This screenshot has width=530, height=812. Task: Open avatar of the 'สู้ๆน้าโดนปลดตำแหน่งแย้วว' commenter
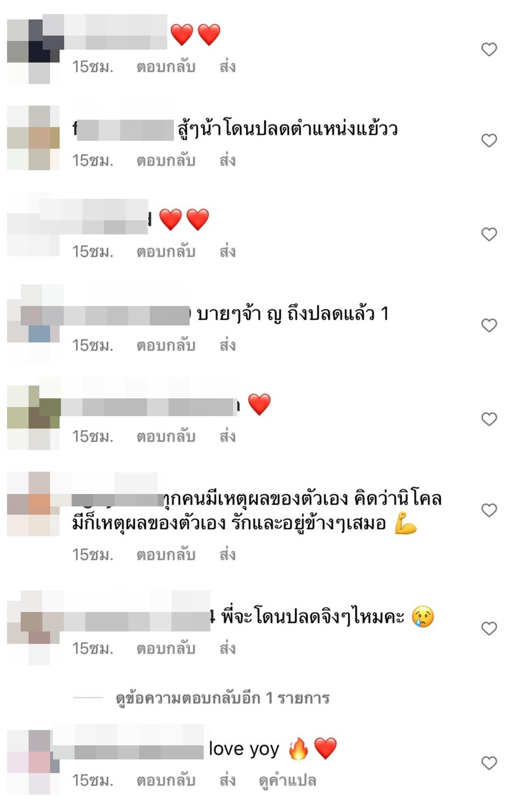click(x=34, y=138)
